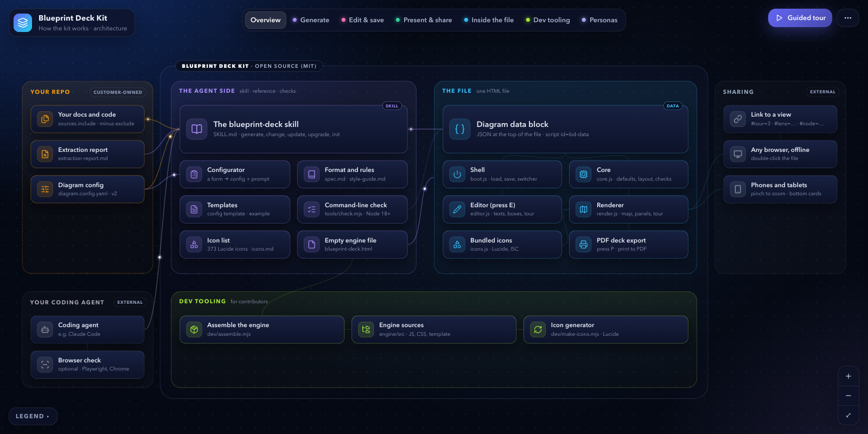
Task: Open the Present & share tab
Action: pos(424,20)
